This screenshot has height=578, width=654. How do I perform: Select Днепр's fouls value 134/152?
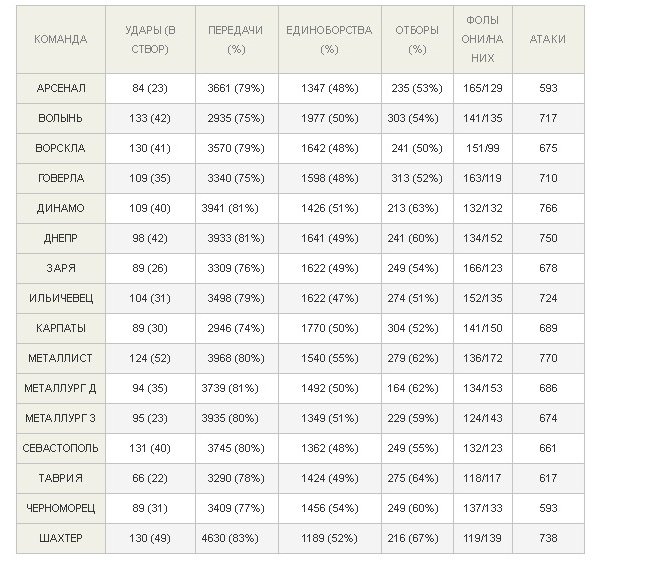click(x=481, y=238)
